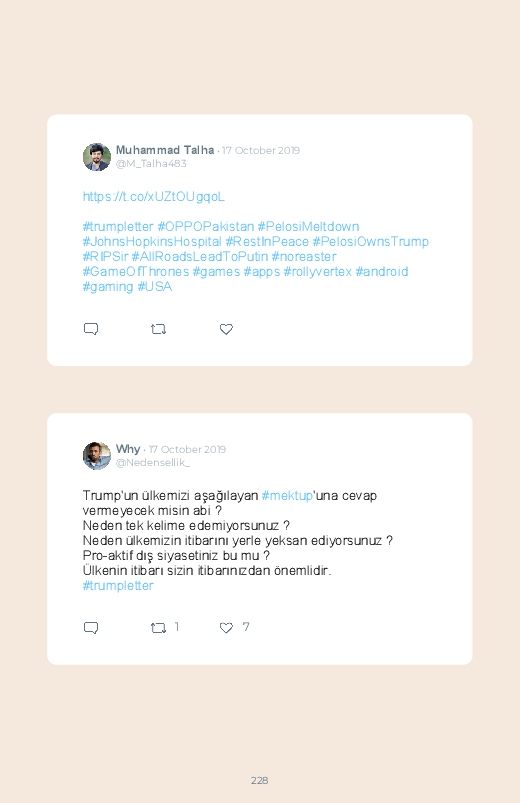The image size is (520, 803).
Task: Open the #mektup hashtag in Why's tweet
Action: click(x=287, y=496)
